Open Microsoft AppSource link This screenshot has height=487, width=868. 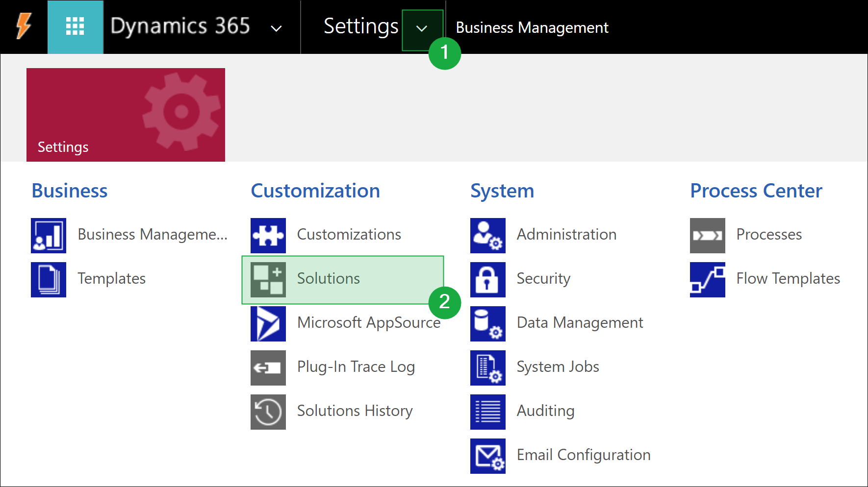369,323
